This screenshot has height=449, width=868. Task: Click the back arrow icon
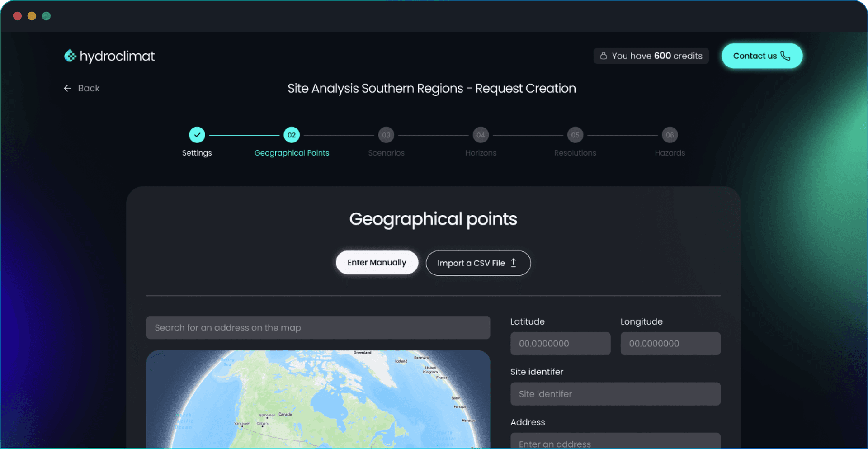pos(67,89)
